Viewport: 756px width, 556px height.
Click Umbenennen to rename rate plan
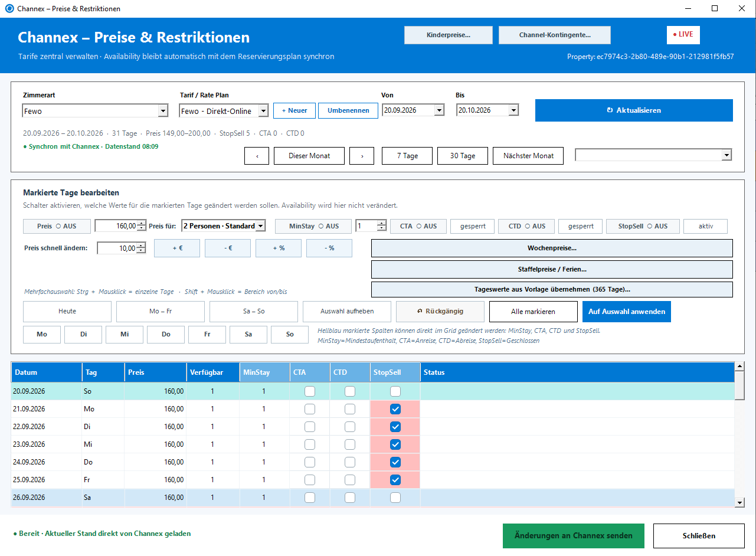348,110
